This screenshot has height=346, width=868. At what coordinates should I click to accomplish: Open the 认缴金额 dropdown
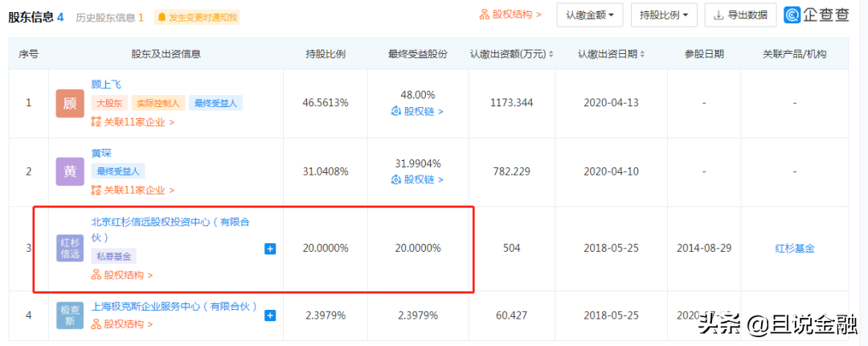[x=590, y=15]
